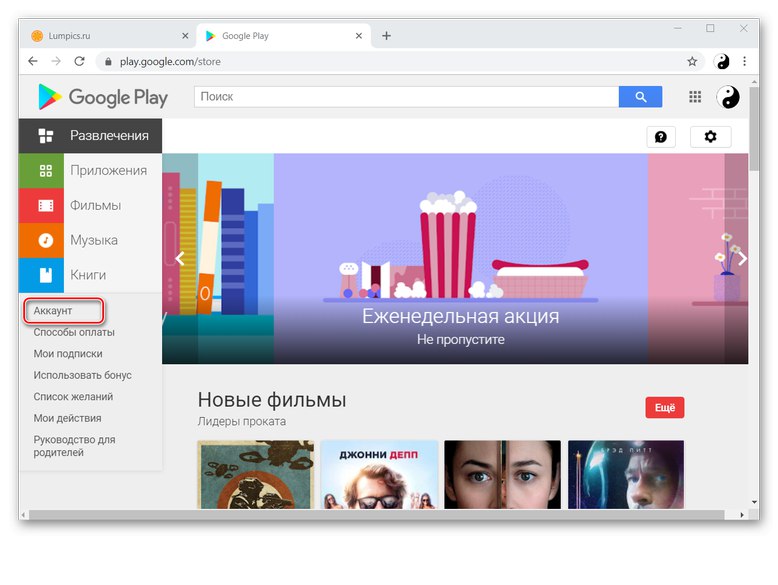Open Chrome profile yin-yang avatar in toolbar
This screenshot has height=585, width=778.
tap(722, 62)
